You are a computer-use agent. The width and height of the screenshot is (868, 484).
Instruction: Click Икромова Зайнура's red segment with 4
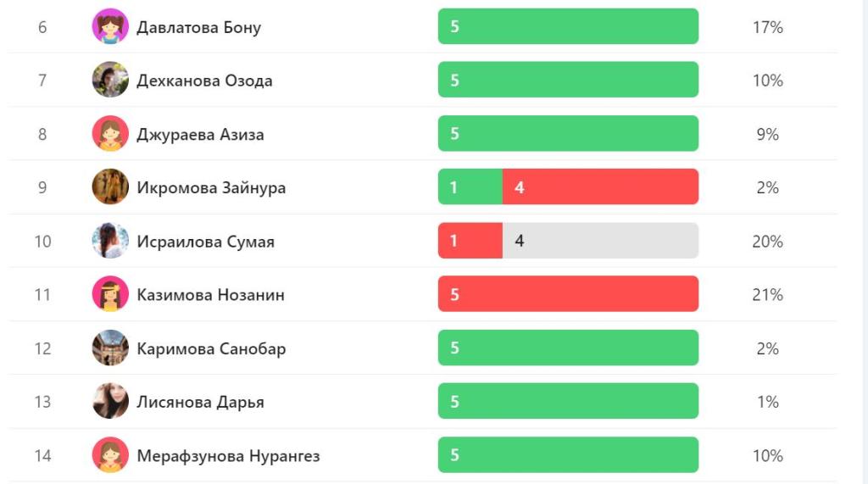pos(600,187)
